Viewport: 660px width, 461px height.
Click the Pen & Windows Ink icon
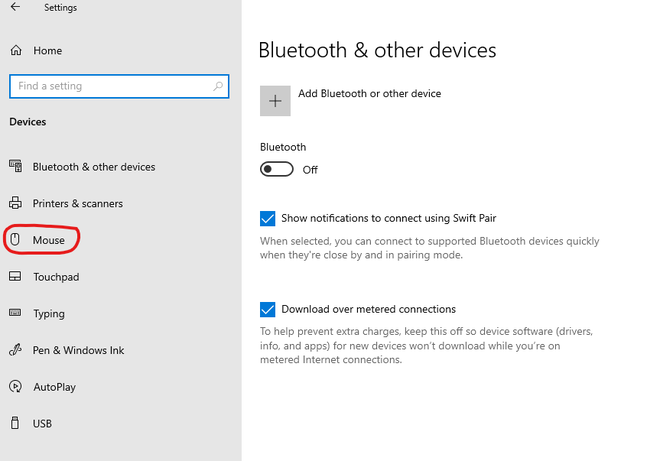(x=15, y=350)
